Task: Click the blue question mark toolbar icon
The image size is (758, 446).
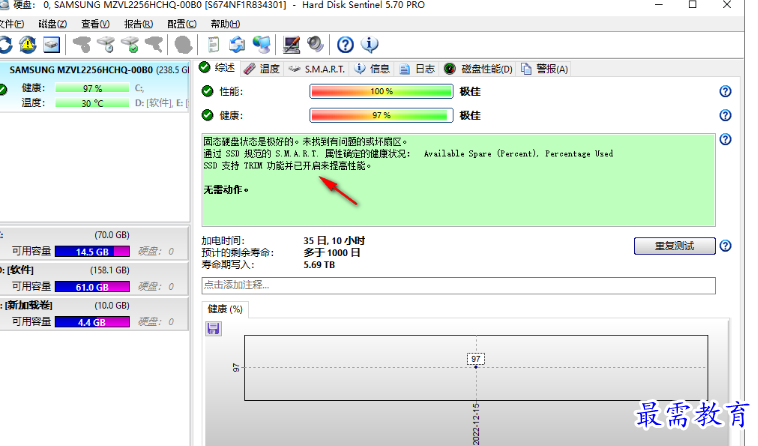Action: pos(345,45)
